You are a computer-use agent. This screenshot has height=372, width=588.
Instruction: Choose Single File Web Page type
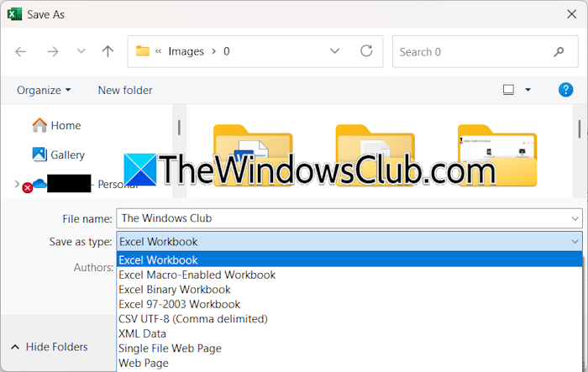click(349, 348)
